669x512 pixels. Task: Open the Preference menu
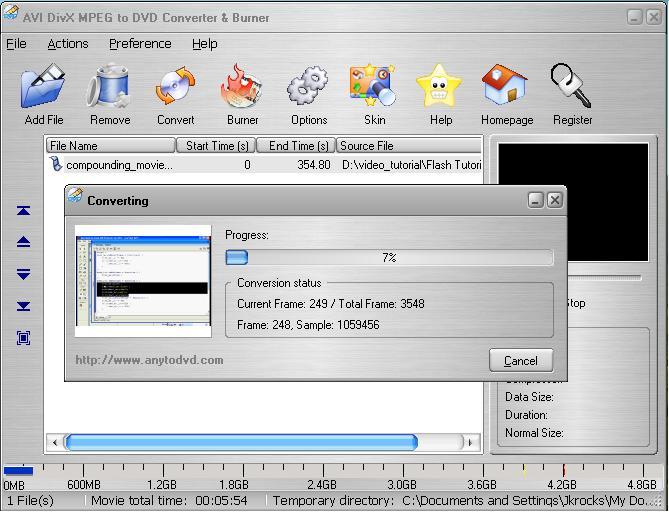tap(140, 44)
